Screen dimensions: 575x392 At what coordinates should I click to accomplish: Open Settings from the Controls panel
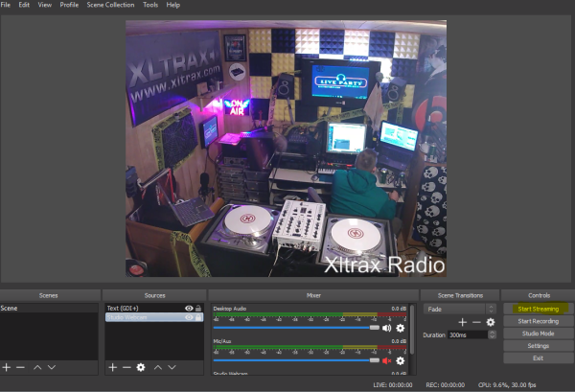pos(538,346)
